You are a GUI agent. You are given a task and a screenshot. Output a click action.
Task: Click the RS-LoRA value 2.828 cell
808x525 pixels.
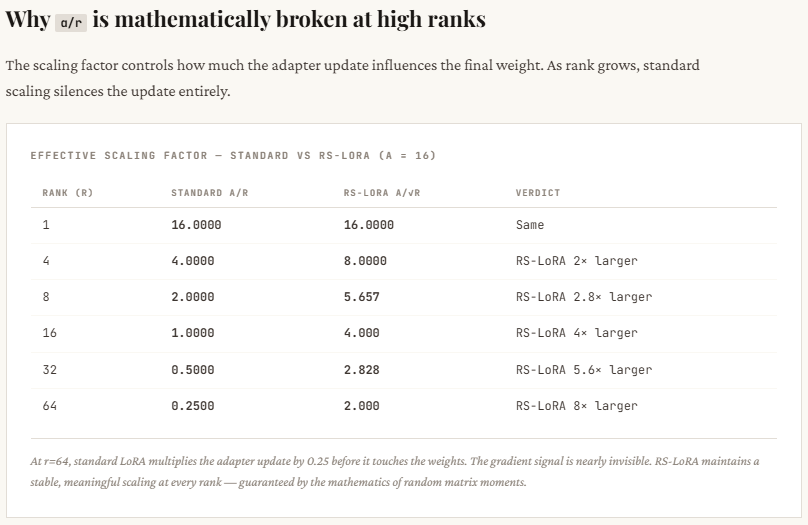pos(361,369)
